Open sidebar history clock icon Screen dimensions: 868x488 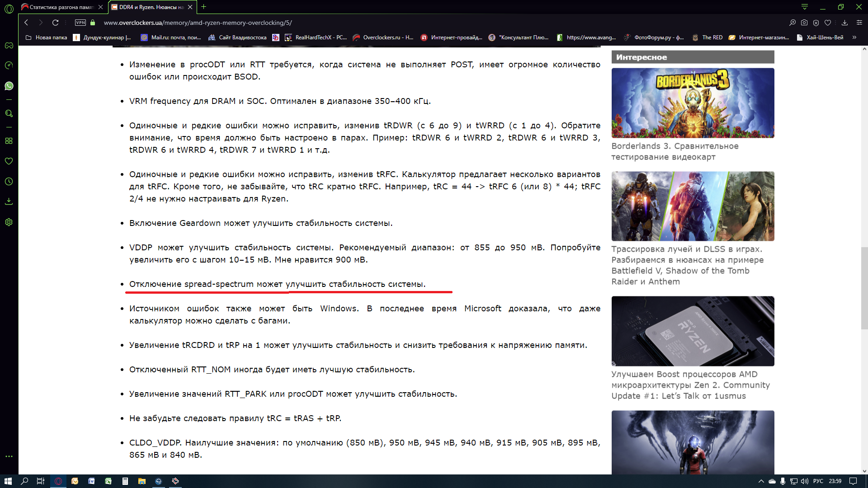(9, 181)
